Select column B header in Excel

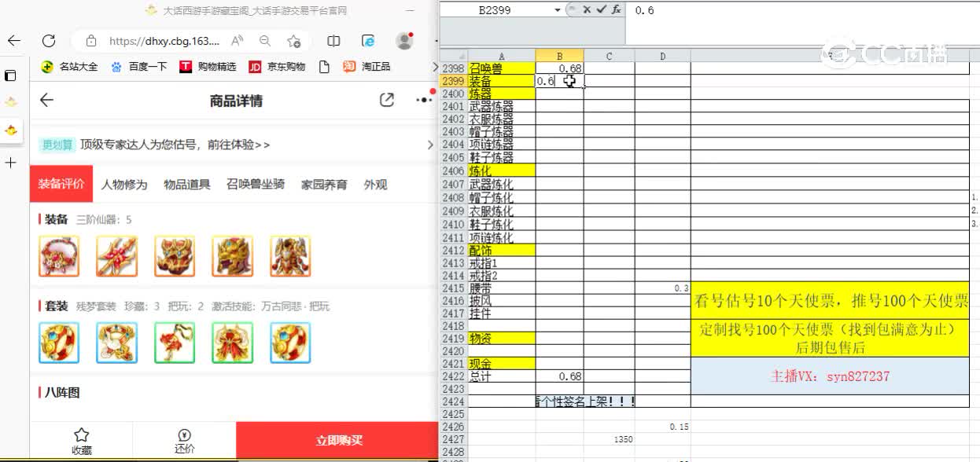click(559, 56)
